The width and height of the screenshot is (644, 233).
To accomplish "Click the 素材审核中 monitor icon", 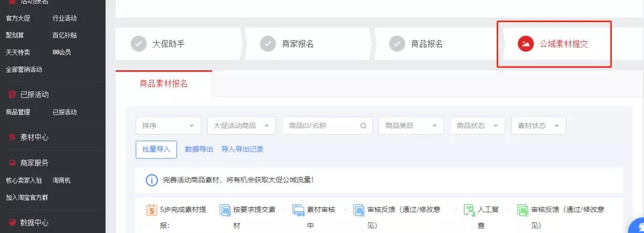I will pyautogui.click(x=299, y=210).
